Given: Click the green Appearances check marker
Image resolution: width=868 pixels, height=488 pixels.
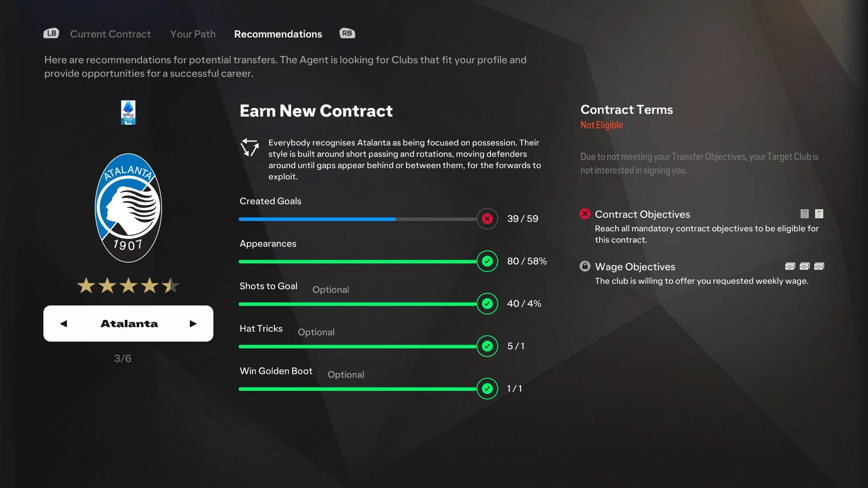Looking at the screenshot, I should coord(487,261).
